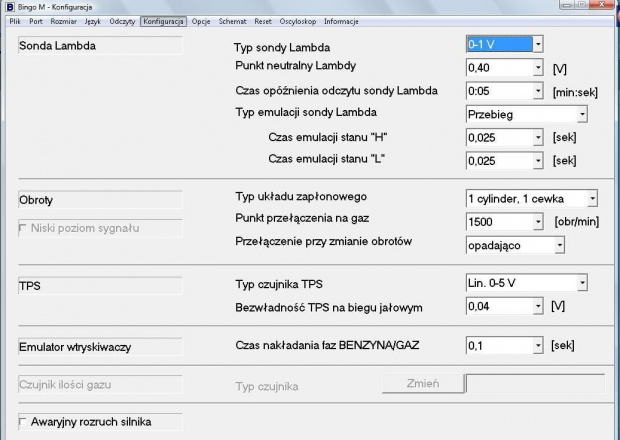Open Punkt przełączenia na gaz dropdown
620x440 pixels.
tap(538, 221)
